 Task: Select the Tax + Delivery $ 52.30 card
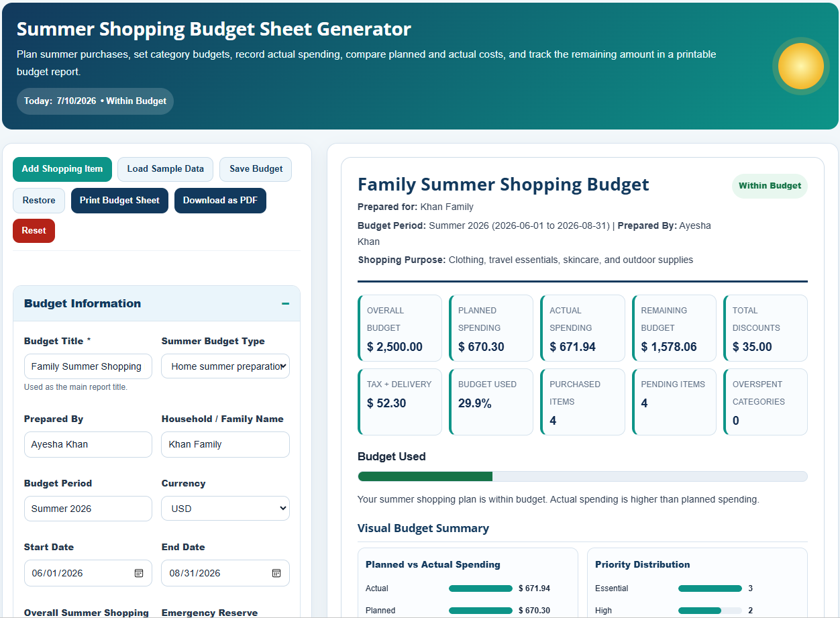point(400,402)
